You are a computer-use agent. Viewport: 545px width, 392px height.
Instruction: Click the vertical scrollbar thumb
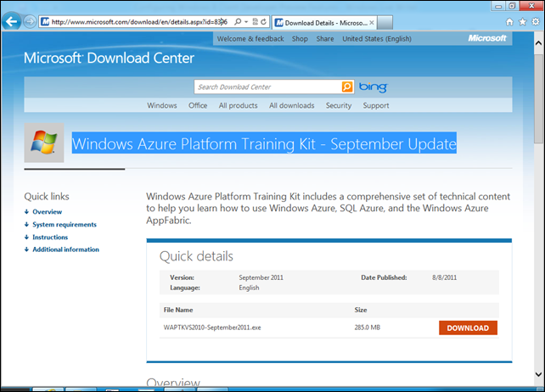click(538, 98)
